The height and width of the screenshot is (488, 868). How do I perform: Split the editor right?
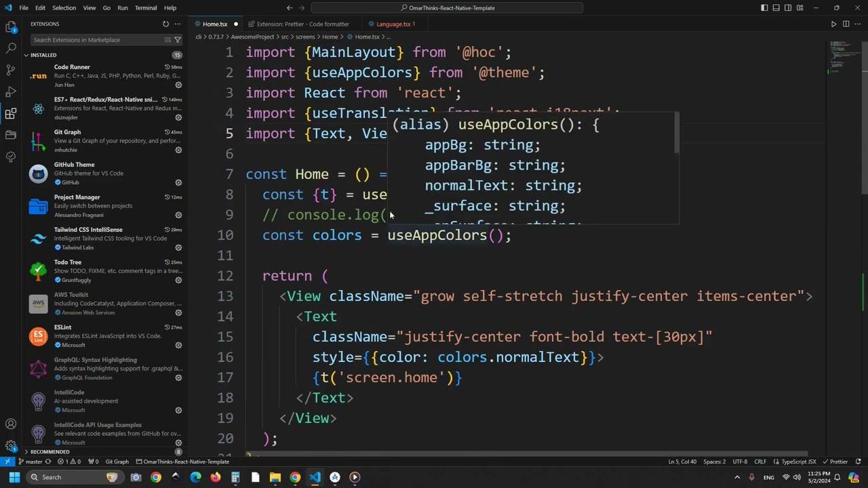point(846,24)
